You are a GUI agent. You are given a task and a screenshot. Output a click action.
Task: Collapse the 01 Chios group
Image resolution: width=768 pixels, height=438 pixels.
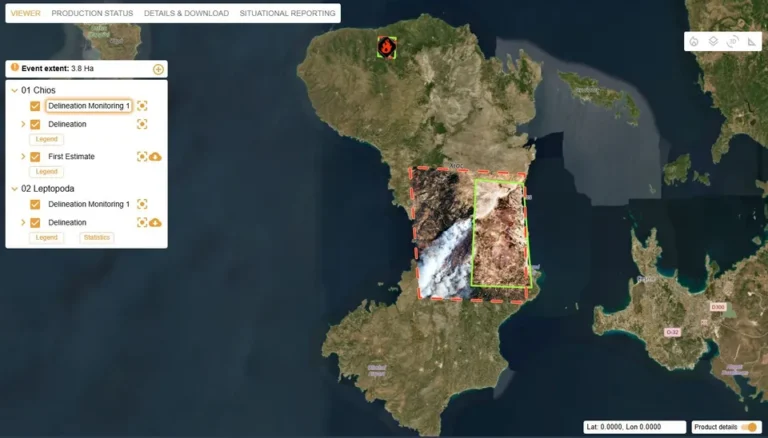click(x=14, y=91)
